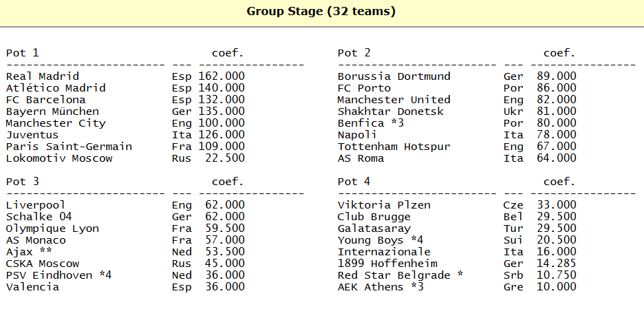644x309 pixels.
Task: Click the coef. column header above Pot 2
Action: (559, 53)
